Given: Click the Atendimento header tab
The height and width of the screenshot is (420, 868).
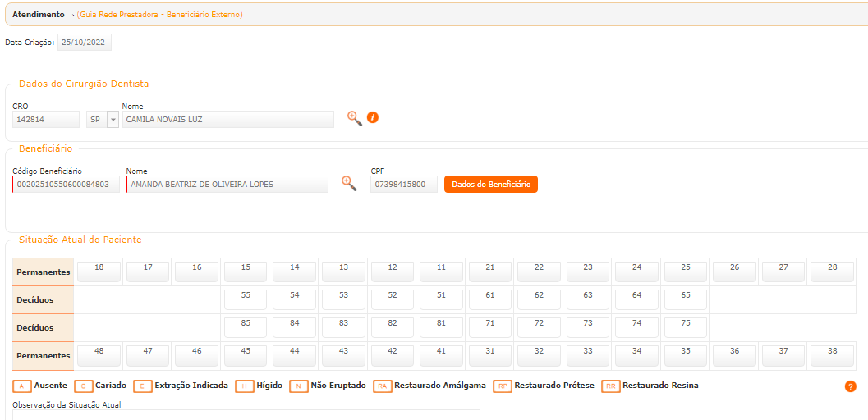Looking at the screenshot, I should [38, 15].
